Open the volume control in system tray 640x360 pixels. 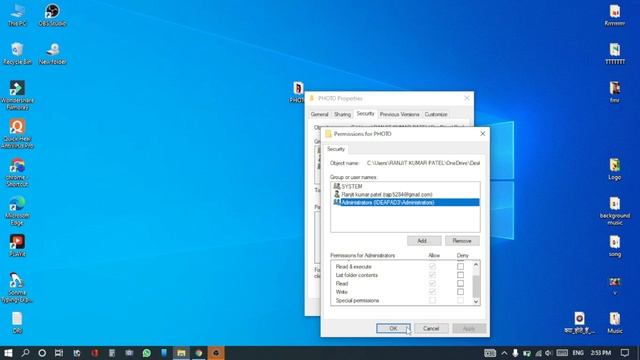point(548,353)
